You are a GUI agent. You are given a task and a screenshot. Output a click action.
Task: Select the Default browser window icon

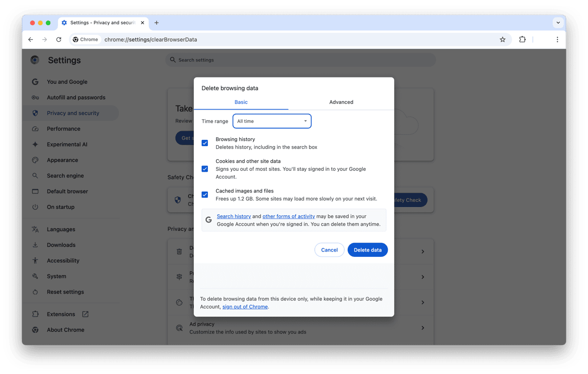point(35,191)
